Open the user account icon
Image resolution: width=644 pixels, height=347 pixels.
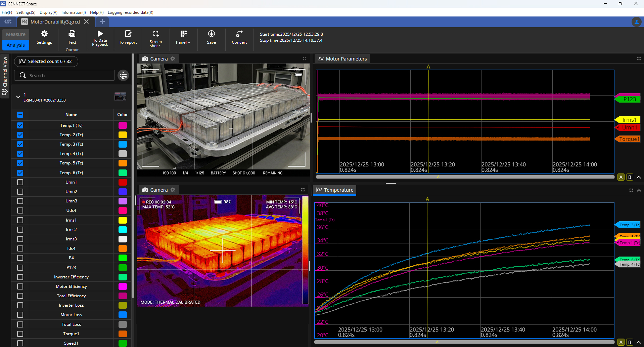coord(636,22)
